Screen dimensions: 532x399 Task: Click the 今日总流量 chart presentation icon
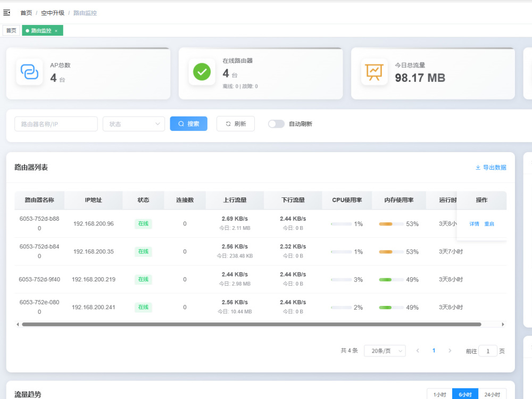[x=374, y=72]
